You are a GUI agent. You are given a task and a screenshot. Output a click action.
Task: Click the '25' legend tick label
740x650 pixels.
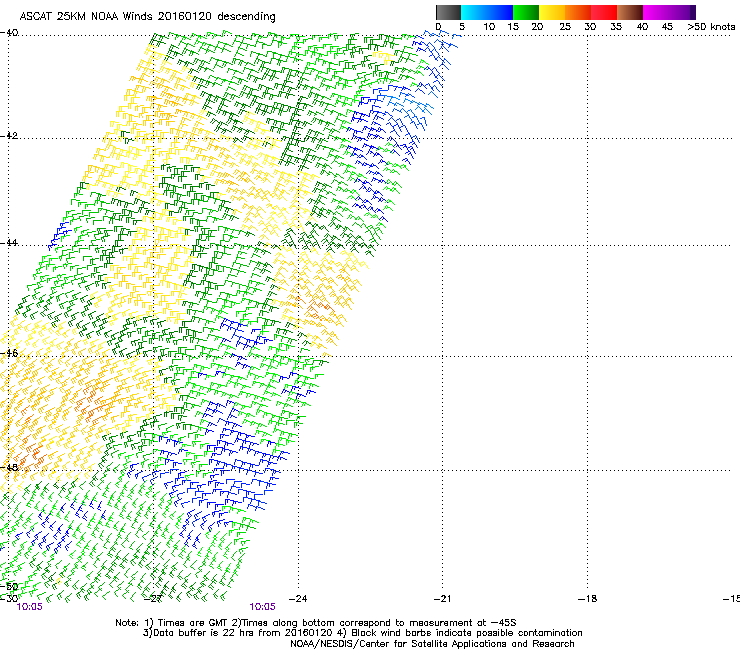(565, 27)
